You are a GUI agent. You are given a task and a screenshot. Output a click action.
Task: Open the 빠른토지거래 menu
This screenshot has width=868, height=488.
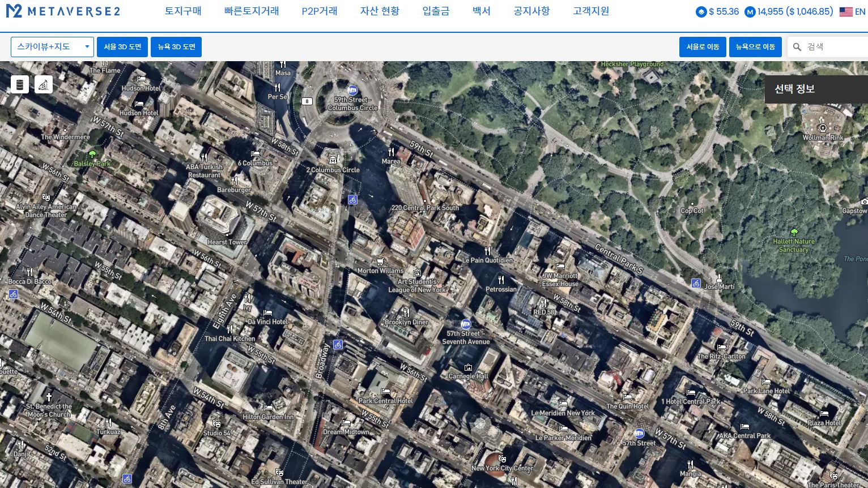point(252,11)
